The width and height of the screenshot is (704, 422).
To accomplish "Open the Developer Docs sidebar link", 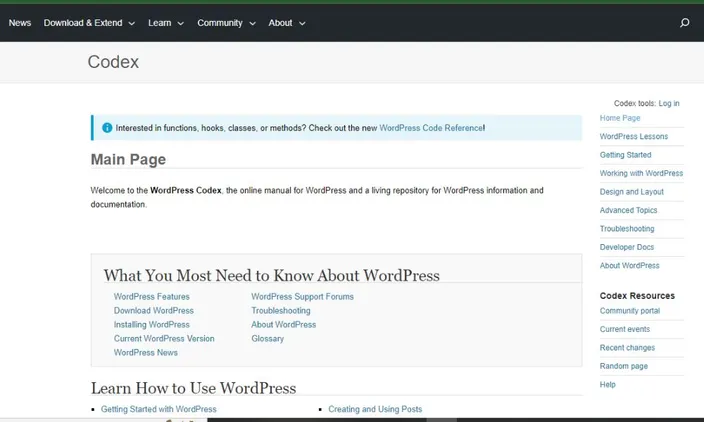I will (627, 247).
